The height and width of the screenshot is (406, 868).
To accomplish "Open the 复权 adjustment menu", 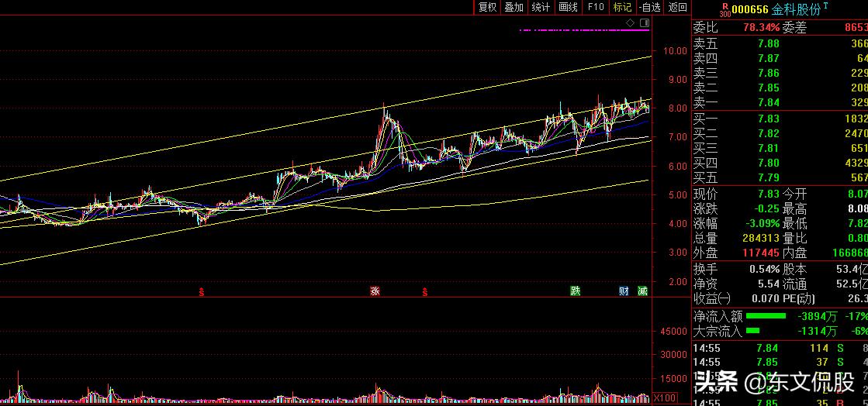I will 487,7.
